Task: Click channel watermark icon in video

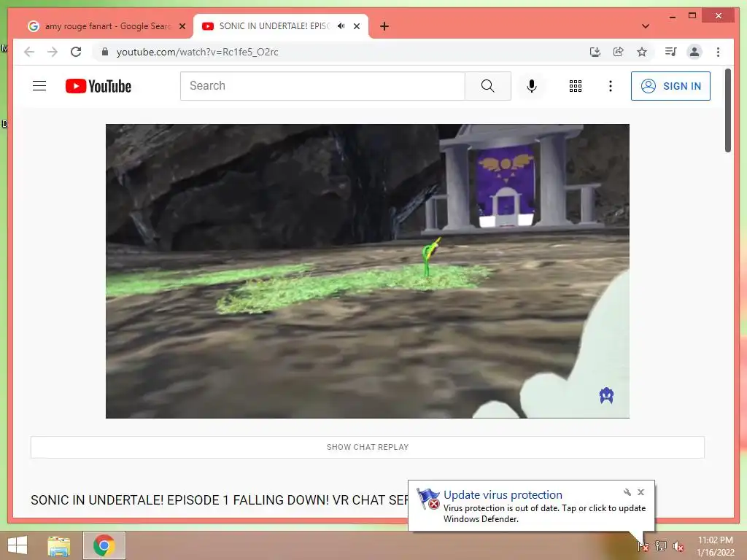Action: pos(606,395)
